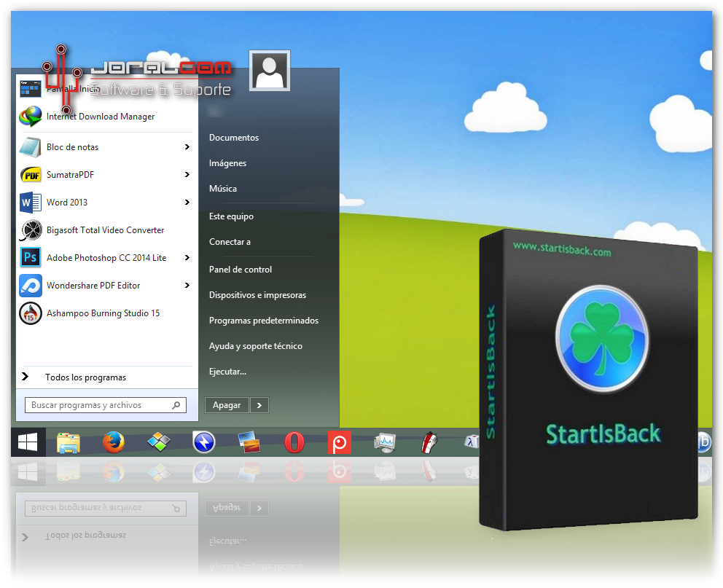Select Conectar a
The width and height of the screenshot is (723, 588).
230,241
